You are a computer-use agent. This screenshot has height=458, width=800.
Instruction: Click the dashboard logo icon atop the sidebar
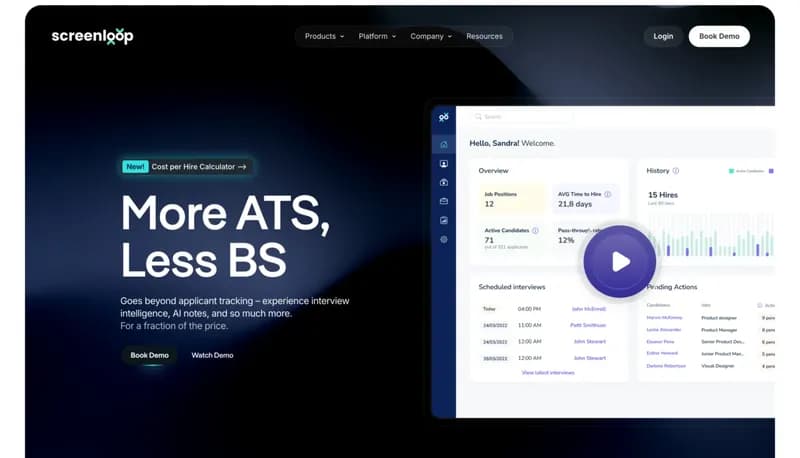pos(444,117)
